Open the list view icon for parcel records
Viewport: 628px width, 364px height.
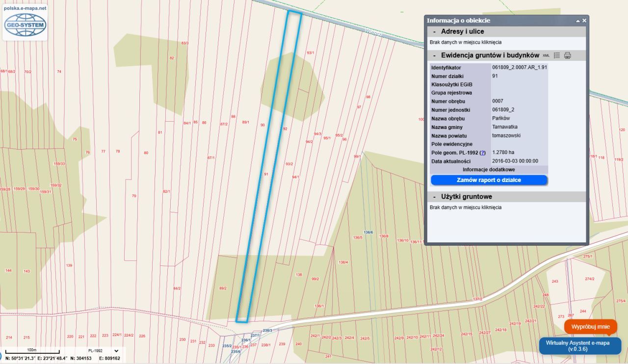pyautogui.click(x=557, y=55)
